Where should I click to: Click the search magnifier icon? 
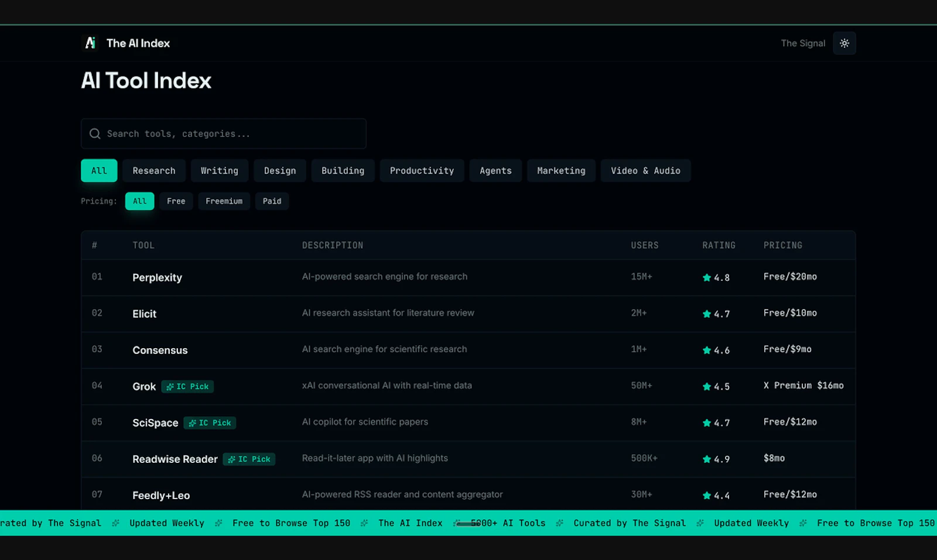tap(95, 134)
